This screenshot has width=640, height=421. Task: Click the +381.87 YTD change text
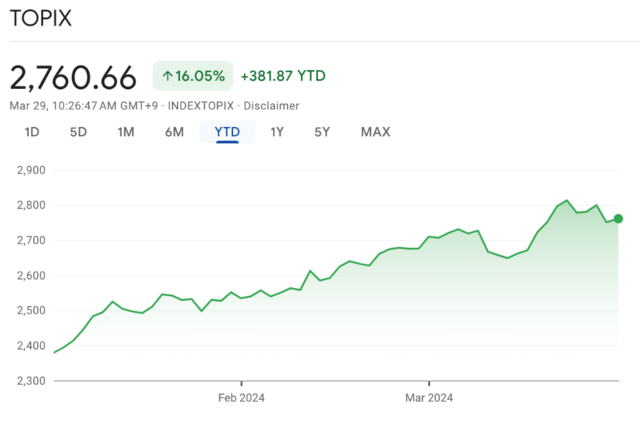pyautogui.click(x=283, y=76)
